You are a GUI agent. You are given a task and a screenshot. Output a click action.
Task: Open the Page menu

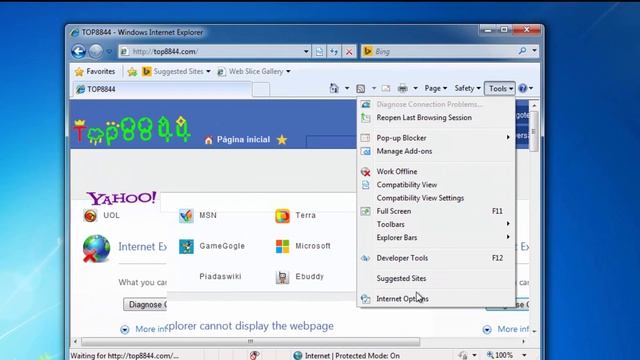[x=436, y=88]
